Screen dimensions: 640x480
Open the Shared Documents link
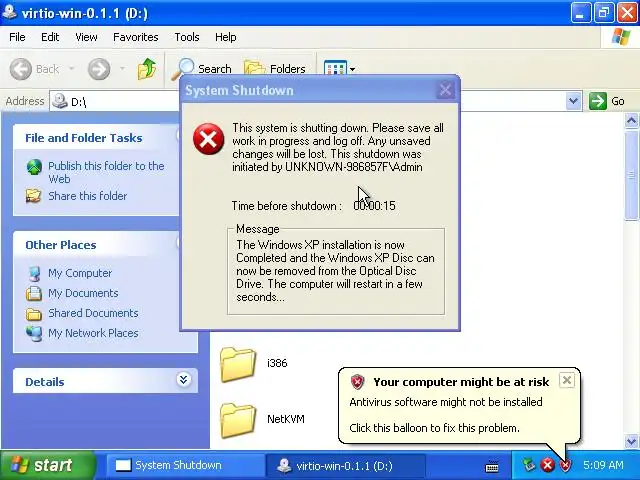tap(93, 313)
